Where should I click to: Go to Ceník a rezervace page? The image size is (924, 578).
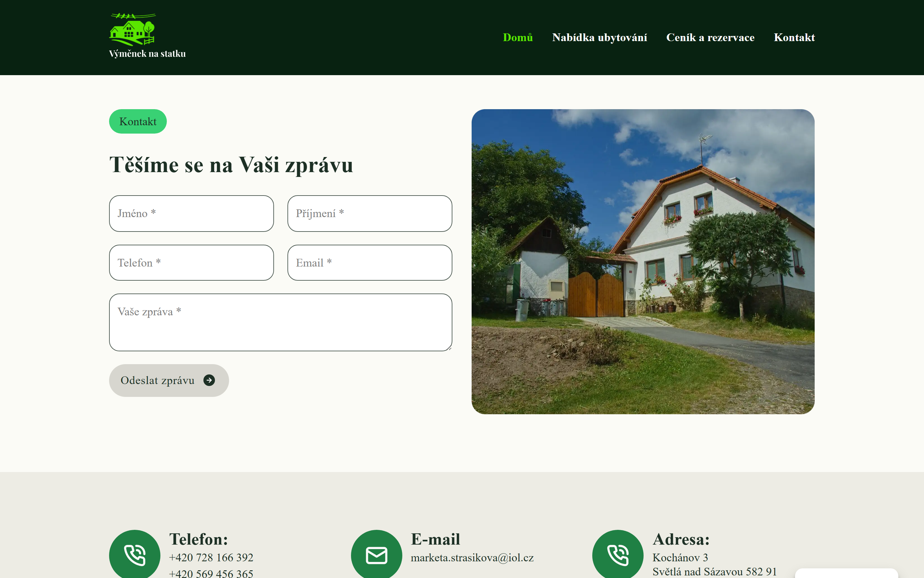click(710, 38)
